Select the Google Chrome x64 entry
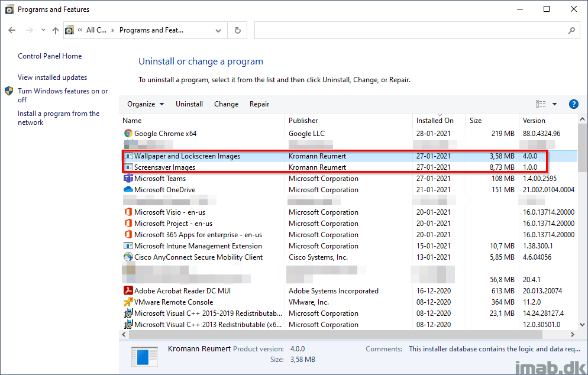This screenshot has width=588, height=375. coord(166,134)
